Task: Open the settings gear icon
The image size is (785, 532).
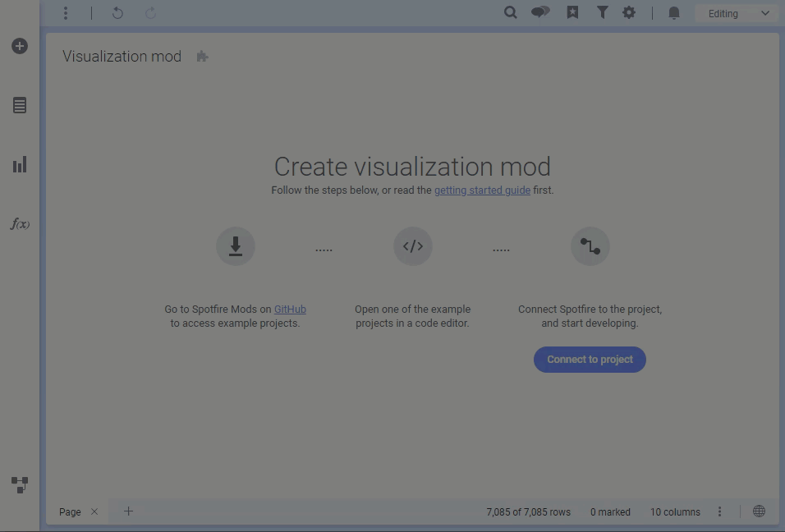Action: click(629, 12)
